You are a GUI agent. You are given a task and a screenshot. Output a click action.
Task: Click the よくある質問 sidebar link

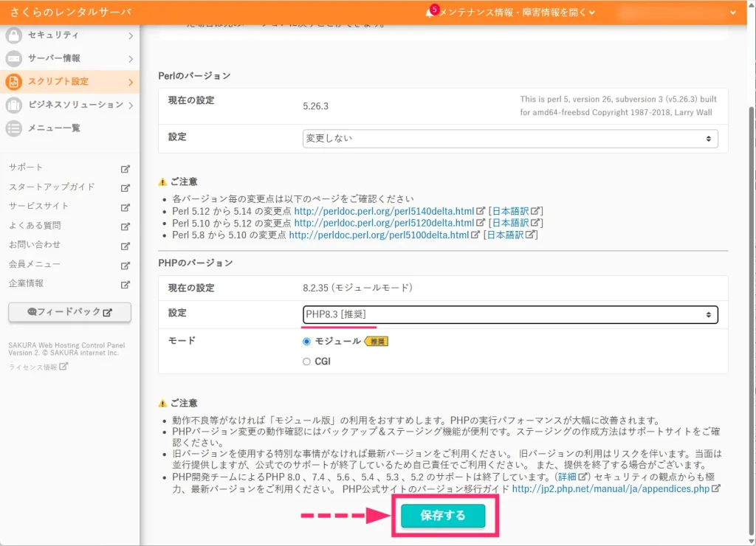(x=35, y=225)
